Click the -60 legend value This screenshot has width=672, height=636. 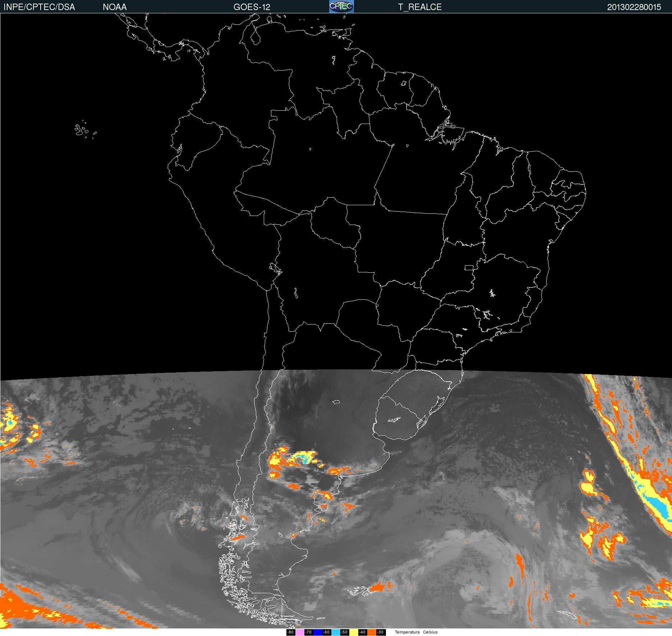[326, 632]
